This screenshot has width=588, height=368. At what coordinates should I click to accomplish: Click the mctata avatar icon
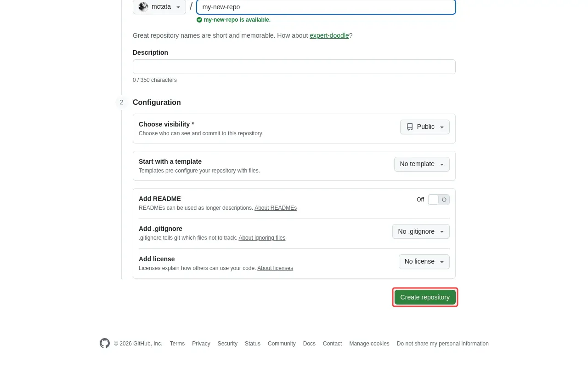pos(142,7)
